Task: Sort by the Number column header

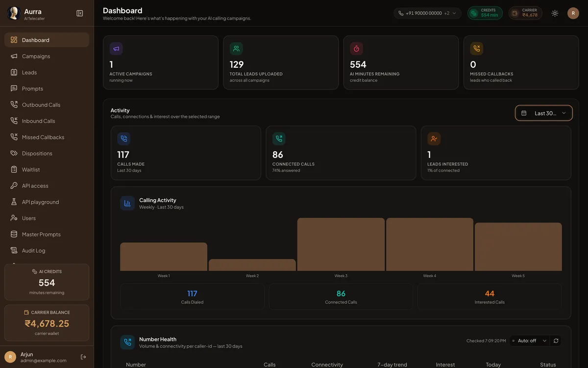Action: [x=136, y=365]
